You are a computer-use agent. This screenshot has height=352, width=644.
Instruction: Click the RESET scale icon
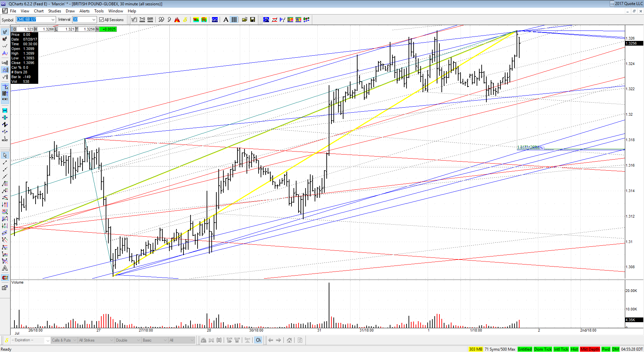[x=5, y=139]
